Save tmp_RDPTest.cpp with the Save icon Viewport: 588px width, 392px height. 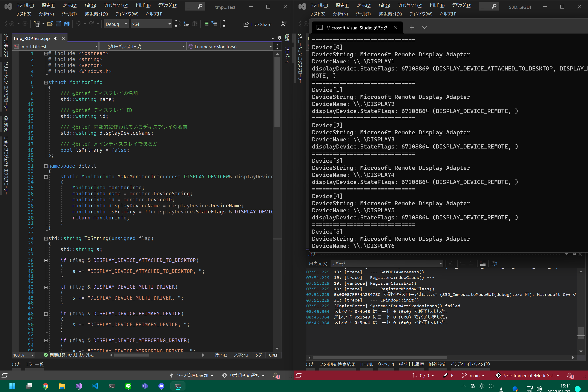58,24
